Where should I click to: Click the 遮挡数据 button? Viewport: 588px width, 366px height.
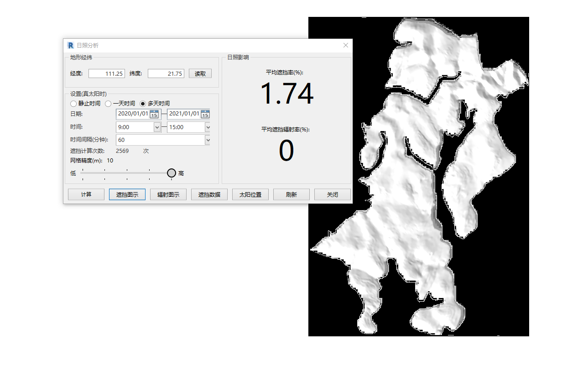point(209,194)
